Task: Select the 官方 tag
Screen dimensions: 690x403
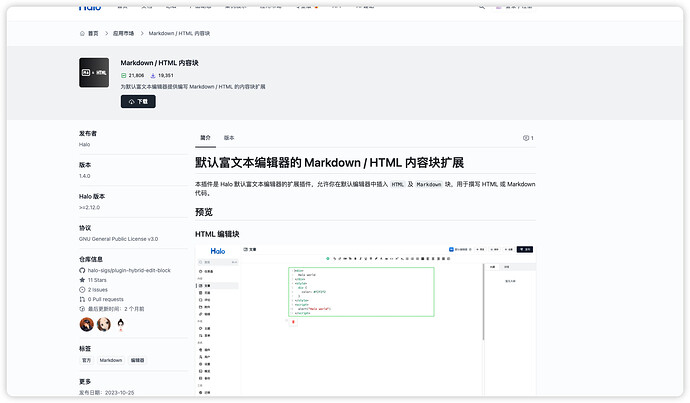Action: click(86, 360)
